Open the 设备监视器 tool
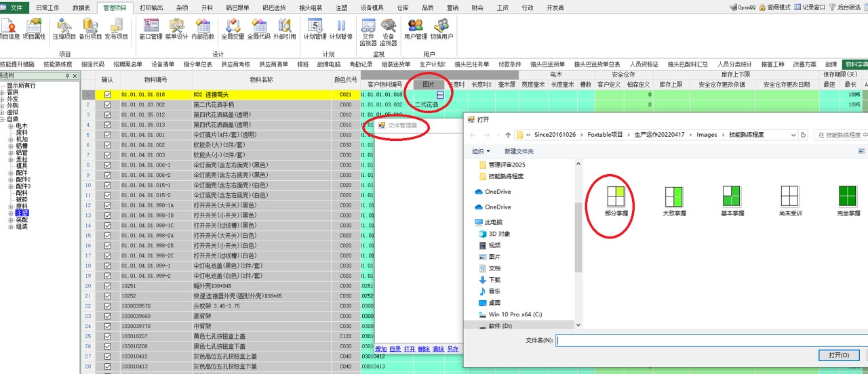868x374 pixels. 388,32
